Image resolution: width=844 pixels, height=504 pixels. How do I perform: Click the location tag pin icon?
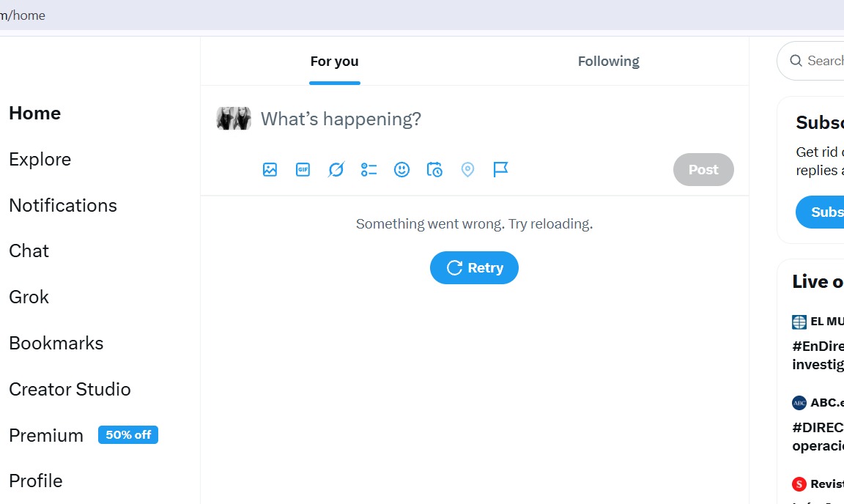tap(467, 170)
